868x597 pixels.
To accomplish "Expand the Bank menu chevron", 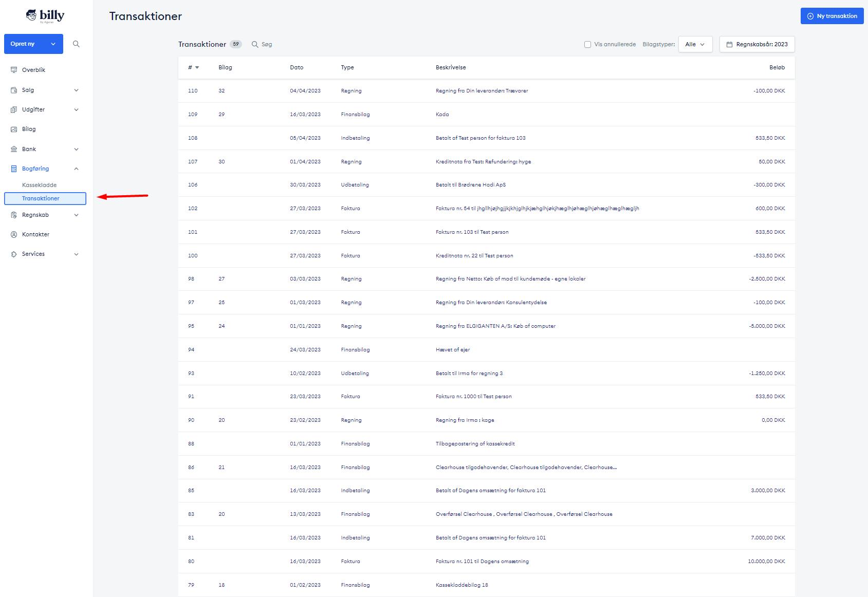I will 76,149.
